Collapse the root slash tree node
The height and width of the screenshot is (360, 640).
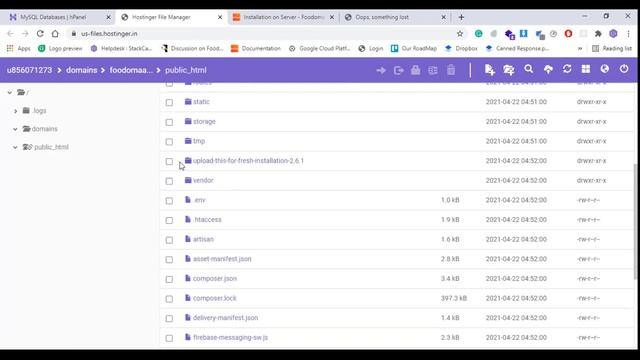coord(9,93)
